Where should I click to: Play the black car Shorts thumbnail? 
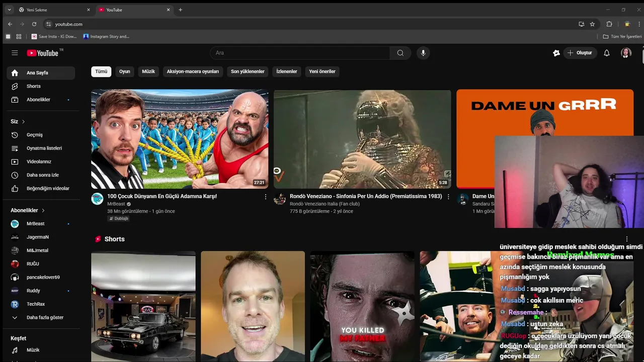point(143,307)
